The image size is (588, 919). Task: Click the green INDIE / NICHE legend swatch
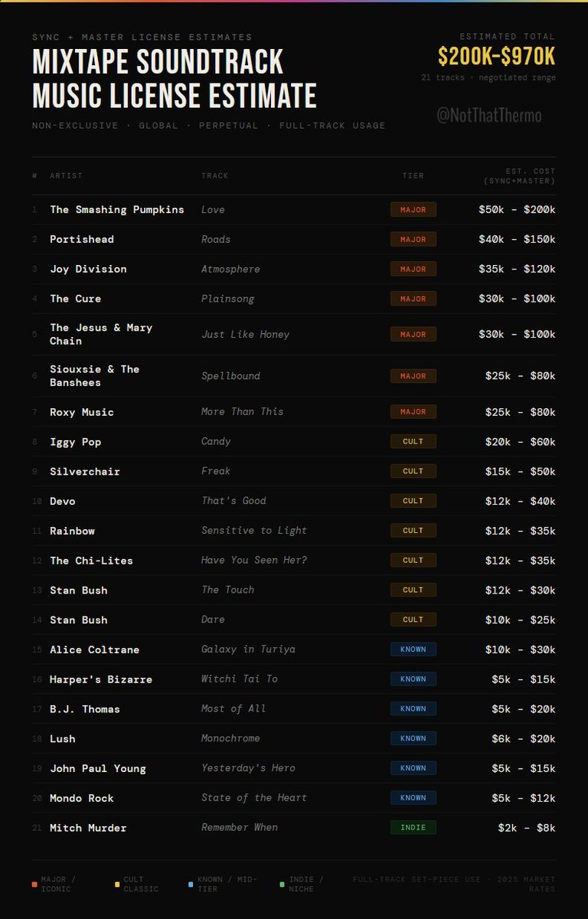283,885
